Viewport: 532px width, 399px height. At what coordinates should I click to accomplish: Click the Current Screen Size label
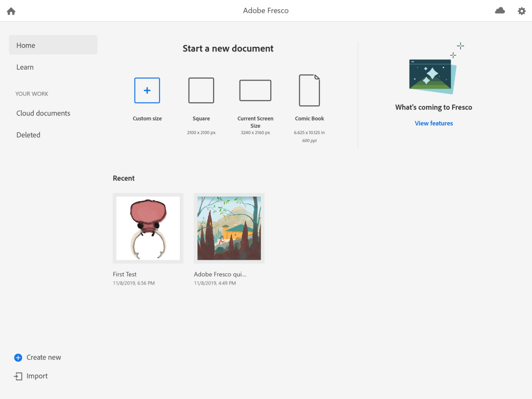point(255,122)
